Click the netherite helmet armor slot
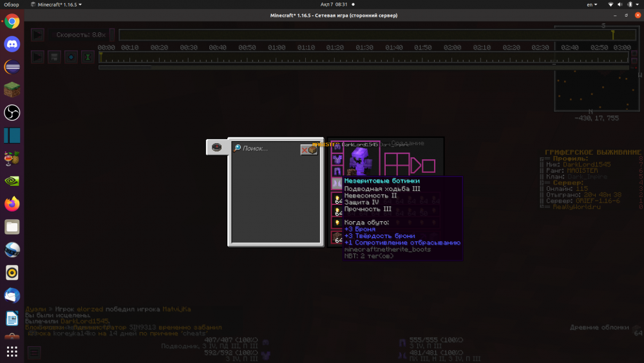This screenshot has height=363, width=644. pyautogui.click(x=337, y=146)
